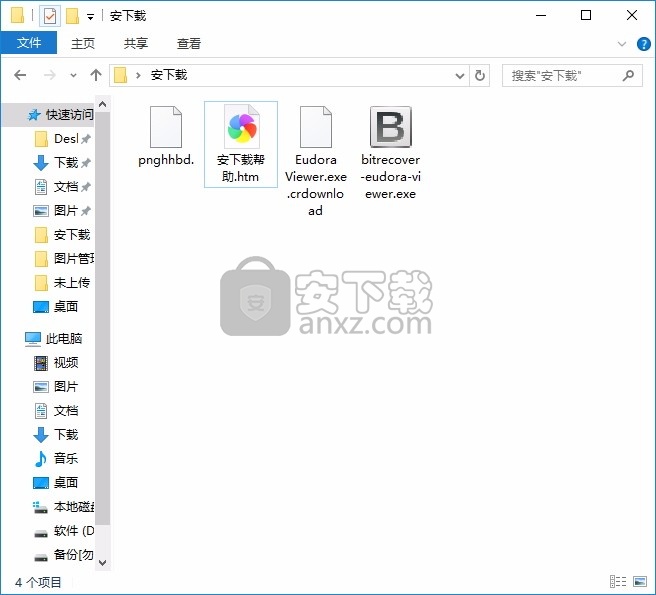Click the 安下载 breadcrumb in the address bar
Viewport: 656px width, 595px height.
click(169, 75)
